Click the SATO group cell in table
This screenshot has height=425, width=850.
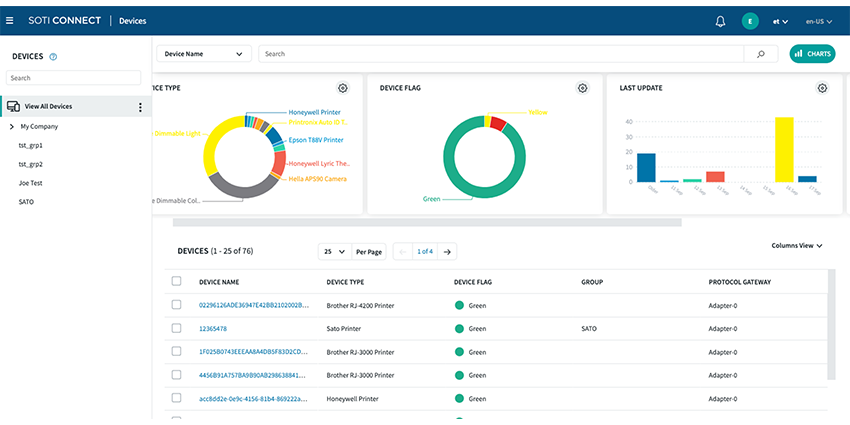click(x=589, y=329)
